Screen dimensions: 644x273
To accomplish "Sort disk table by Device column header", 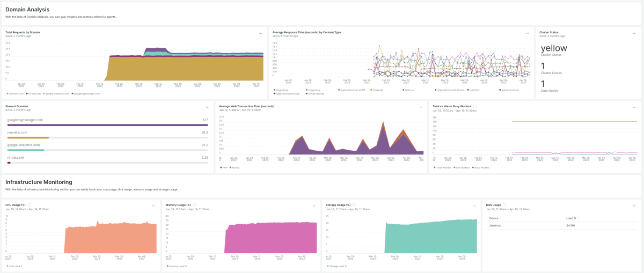I will coord(494,218).
